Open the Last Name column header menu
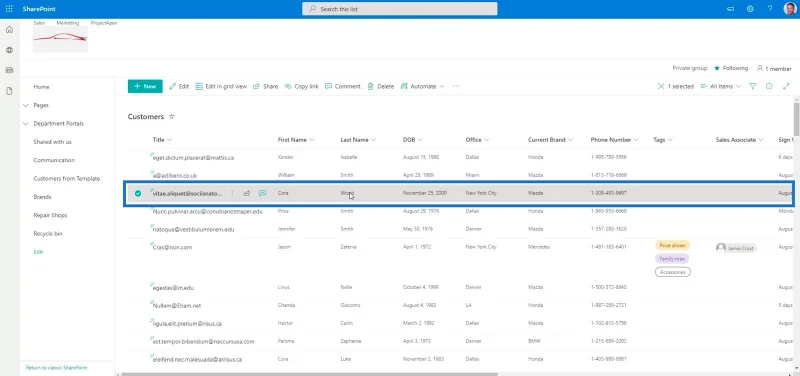Screen dimensions: 800x376 (x=358, y=139)
